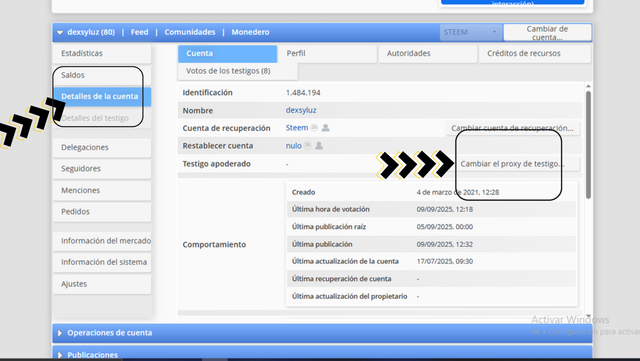This screenshot has height=361, width=640.
Task: Open Información del sistema sidebar item
Action: coord(102,262)
